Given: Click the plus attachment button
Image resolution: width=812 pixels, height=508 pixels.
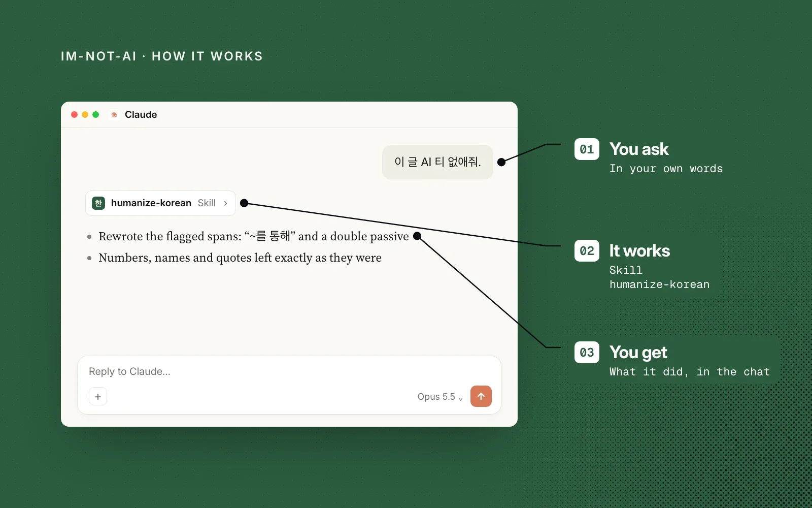Looking at the screenshot, I should 98,396.
